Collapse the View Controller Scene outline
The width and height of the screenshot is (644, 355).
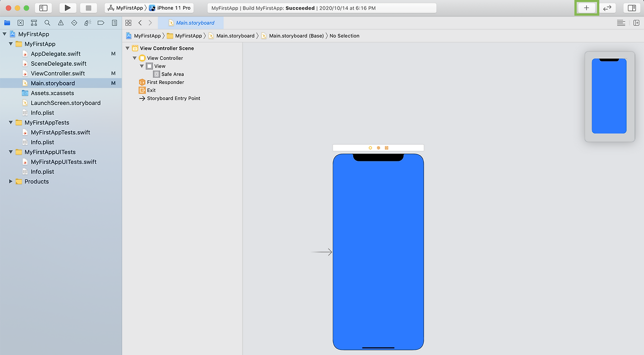coord(128,48)
